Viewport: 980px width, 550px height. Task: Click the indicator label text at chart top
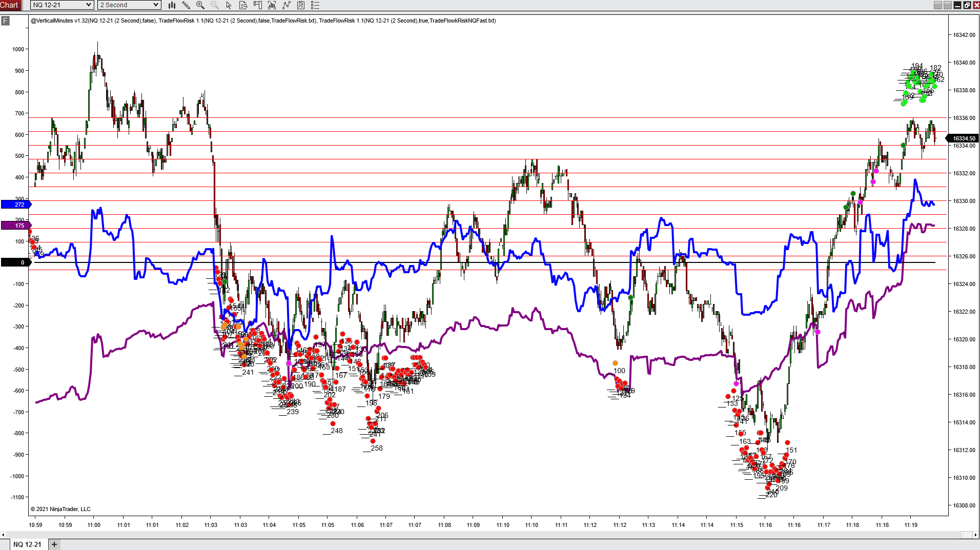click(263, 21)
